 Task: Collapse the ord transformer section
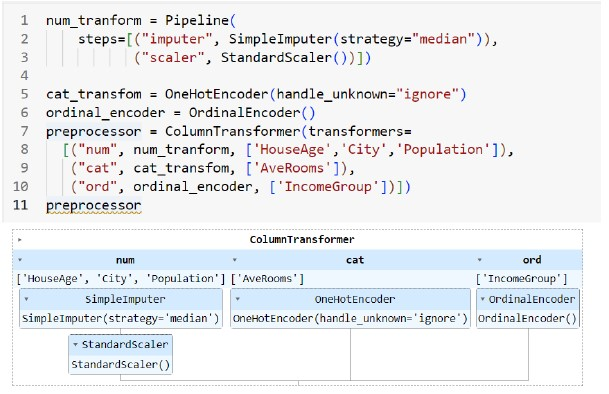pos(480,260)
